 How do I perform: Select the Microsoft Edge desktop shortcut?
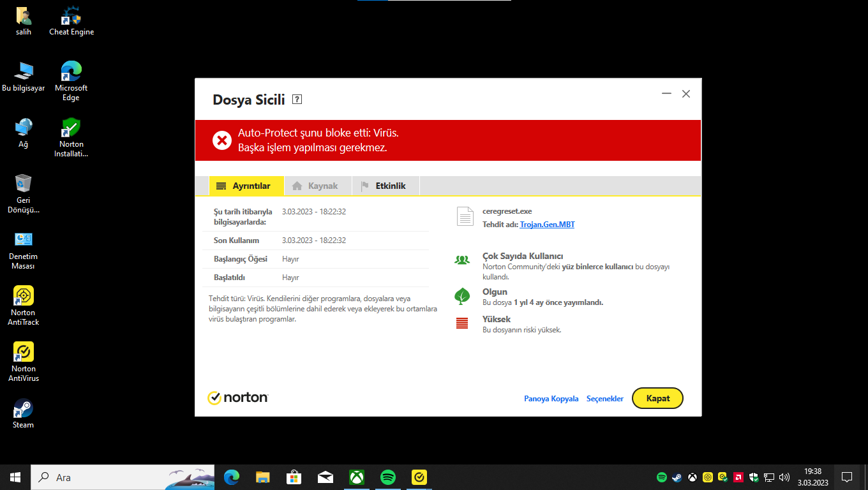pos(71,81)
